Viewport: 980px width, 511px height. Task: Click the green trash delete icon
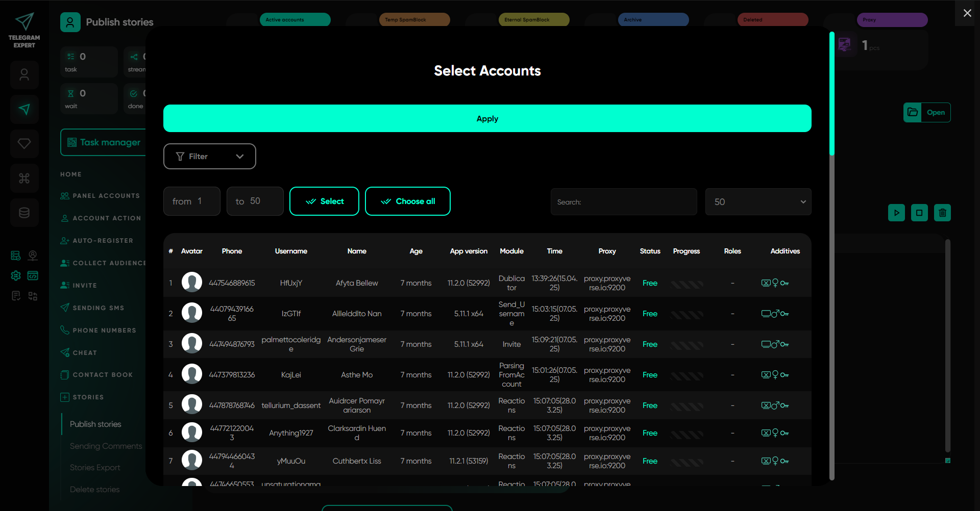click(x=942, y=213)
